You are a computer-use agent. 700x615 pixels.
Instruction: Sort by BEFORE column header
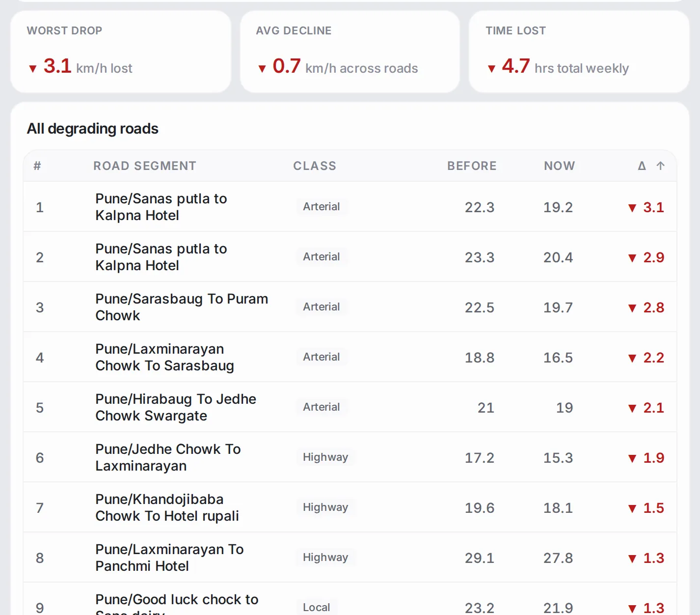[472, 166]
